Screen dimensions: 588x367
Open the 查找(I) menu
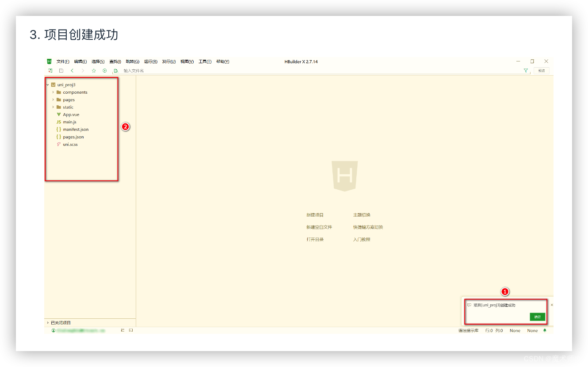(115, 61)
